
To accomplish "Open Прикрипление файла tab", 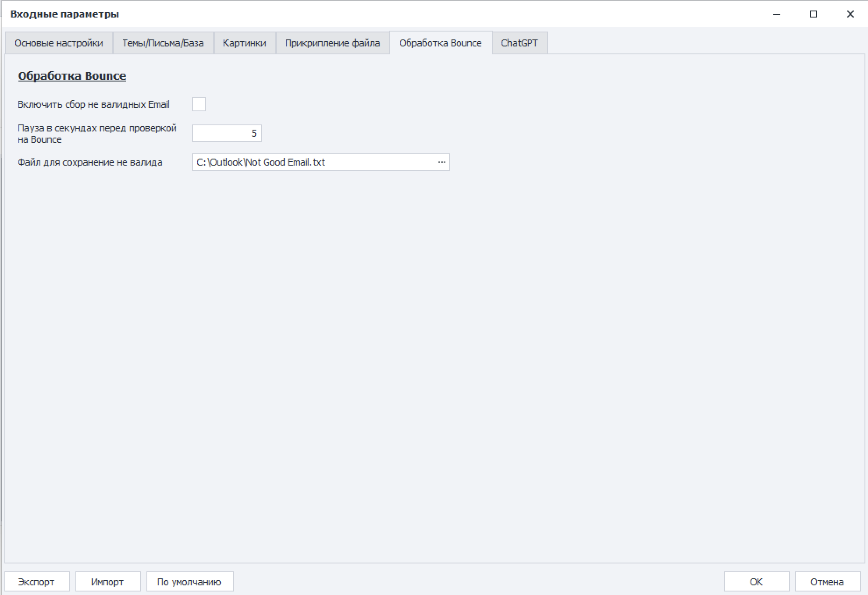I will tap(332, 43).
